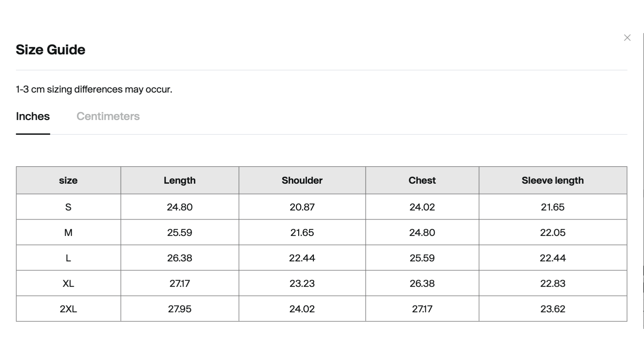Close the Size Guide dialog
The height and width of the screenshot is (362, 644).
click(x=627, y=38)
